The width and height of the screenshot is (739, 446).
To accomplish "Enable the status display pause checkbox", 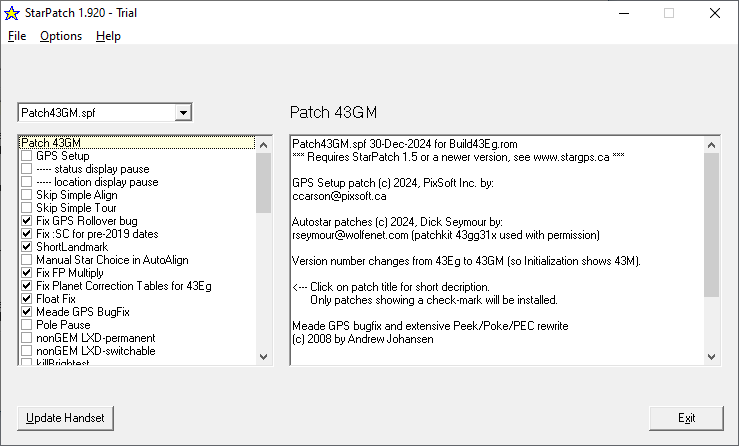I will [26, 169].
